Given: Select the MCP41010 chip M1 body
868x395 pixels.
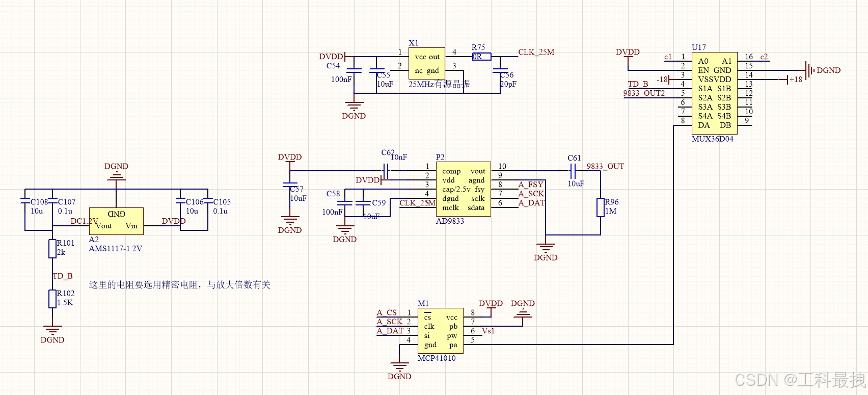Looking at the screenshot, I should click(x=441, y=331).
